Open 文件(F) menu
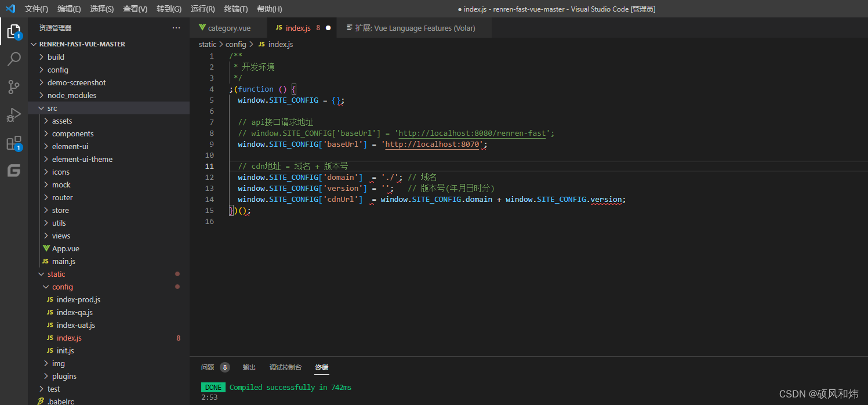Viewport: 868px width, 405px height. point(37,9)
